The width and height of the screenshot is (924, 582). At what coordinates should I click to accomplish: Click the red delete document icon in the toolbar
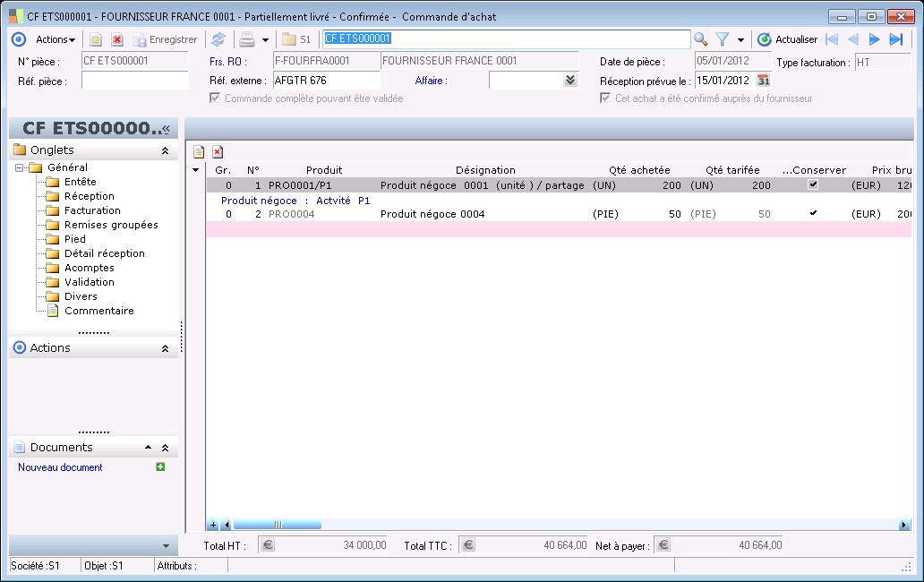click(x=117, y=39)
